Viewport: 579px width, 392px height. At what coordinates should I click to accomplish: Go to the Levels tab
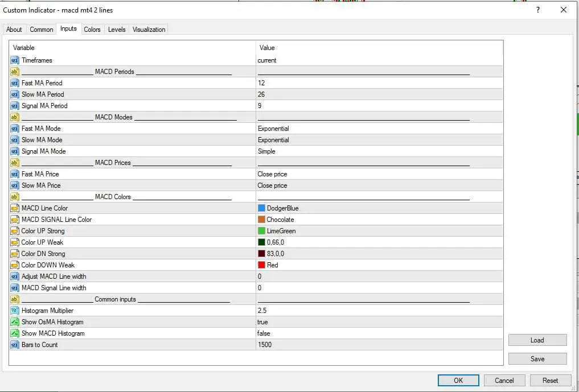coord(117,30)
